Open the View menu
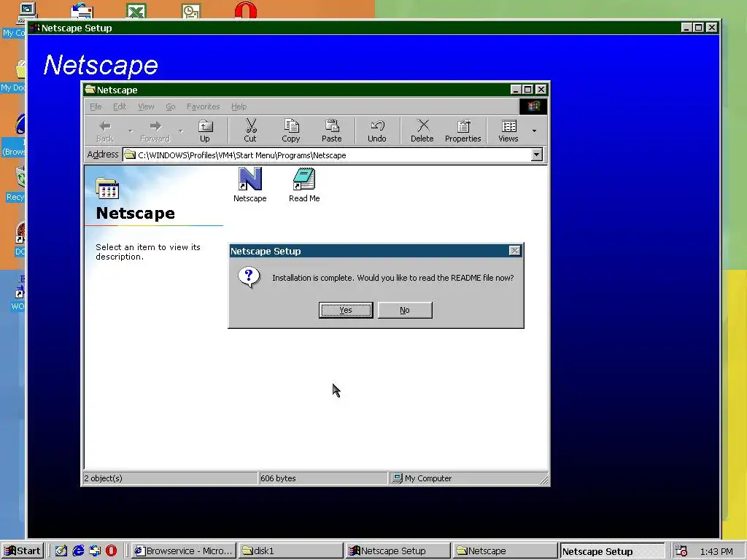747x560 pixels. click(146, 106)
